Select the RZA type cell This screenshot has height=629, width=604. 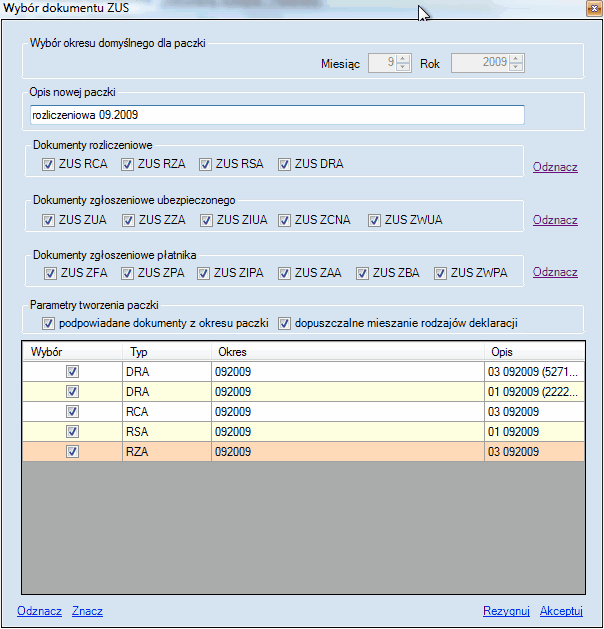click(167, 452)
